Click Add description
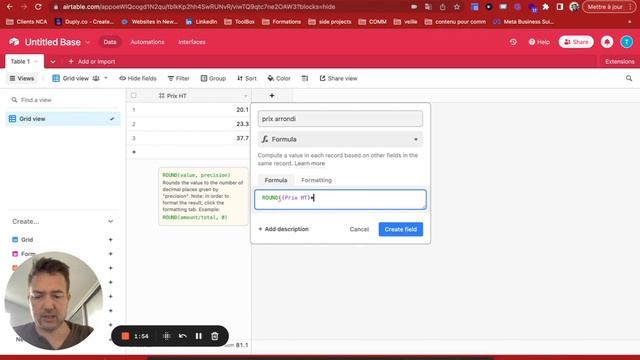This screenshot has height=360, width=640. coord(283,229)
